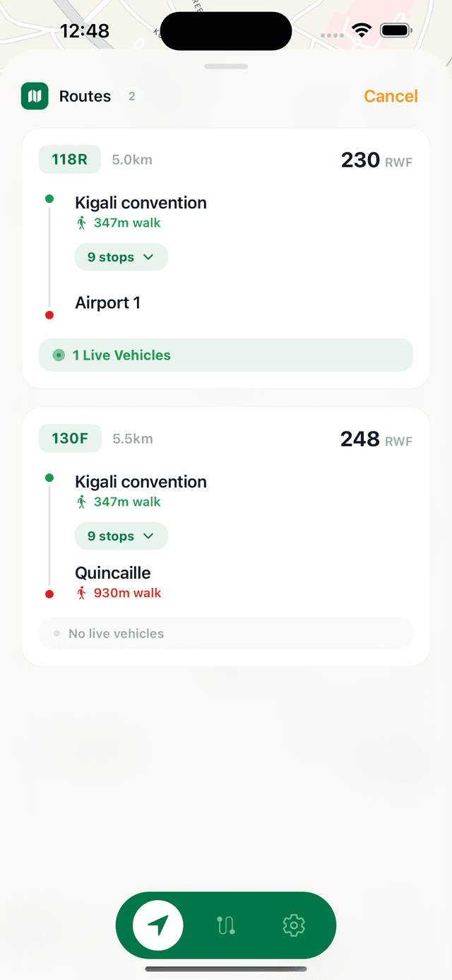
Task: Cancel the route search
Action: point(391,96)
